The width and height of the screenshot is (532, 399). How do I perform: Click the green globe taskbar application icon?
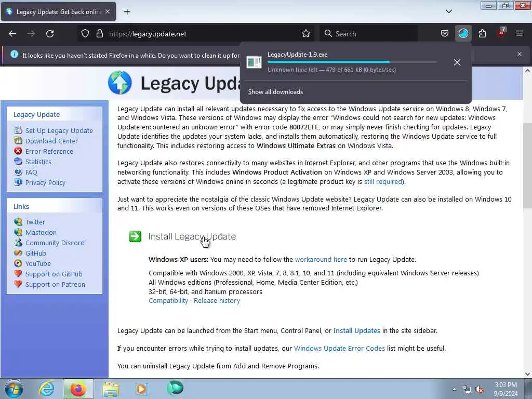175,388
